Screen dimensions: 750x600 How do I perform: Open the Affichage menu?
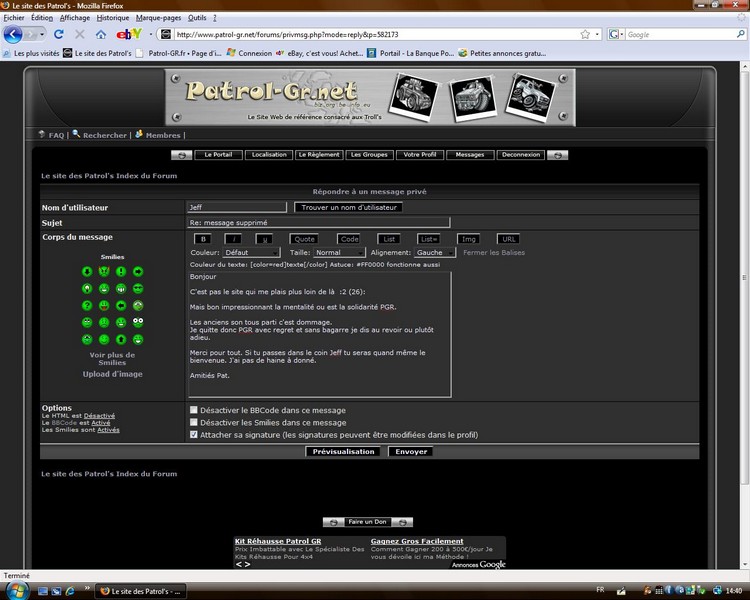click(75, 18)
